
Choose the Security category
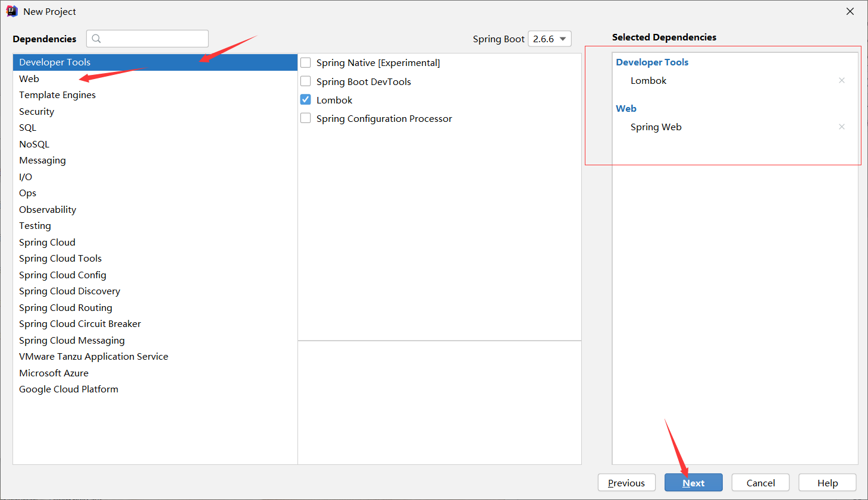coord(155,111)
